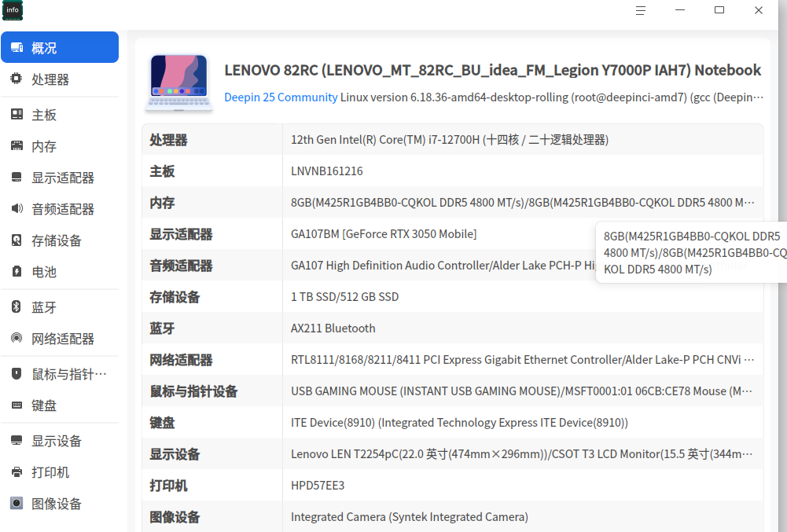Screen dimensions: 787x532
Task: Click the laptop thumbnail image in header
Action: (178, 83)
